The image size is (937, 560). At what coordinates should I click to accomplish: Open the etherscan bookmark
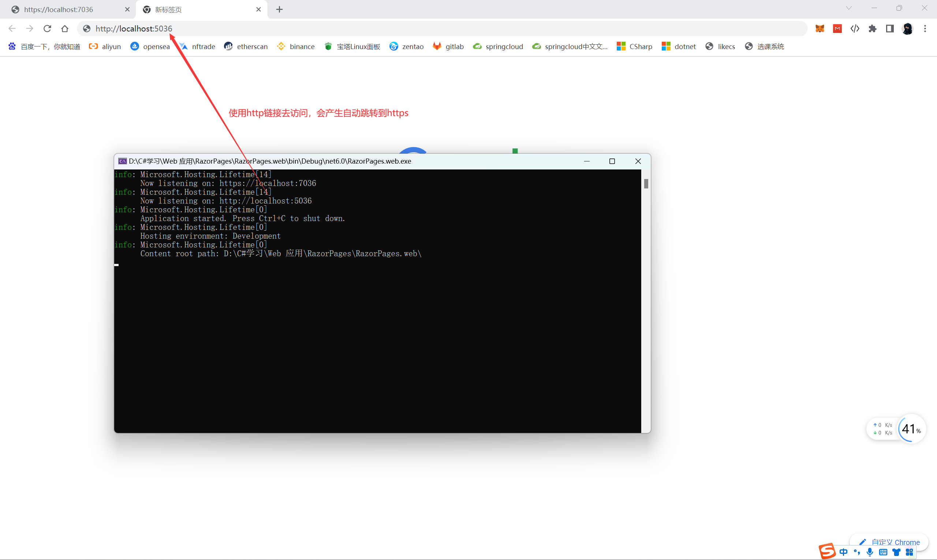(246, 46)
